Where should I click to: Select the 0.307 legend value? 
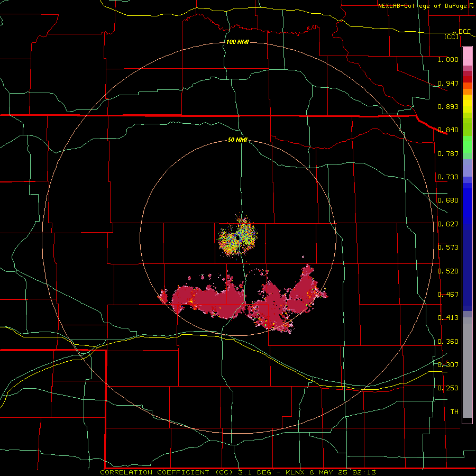(x=448, y=364)
